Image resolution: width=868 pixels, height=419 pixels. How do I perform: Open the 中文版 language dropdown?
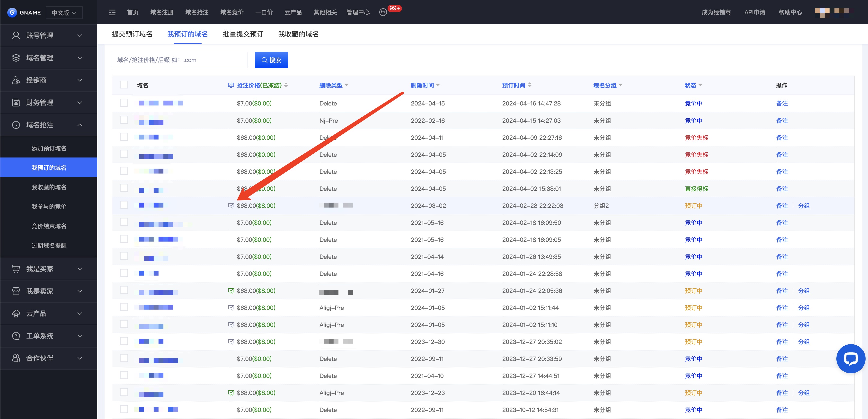coord(64,12)
